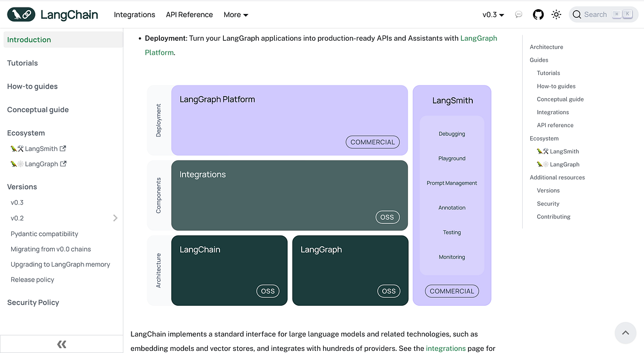
Task: Expand the v0.2 section chevron
Action: pyautogui.click(x=115, y=218)
